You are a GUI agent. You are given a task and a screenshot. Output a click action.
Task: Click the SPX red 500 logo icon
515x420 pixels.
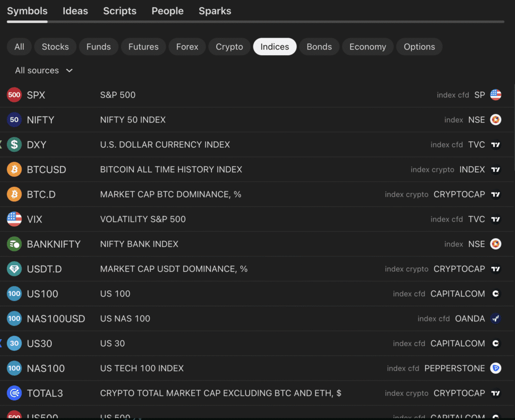(x=14, y=95)
